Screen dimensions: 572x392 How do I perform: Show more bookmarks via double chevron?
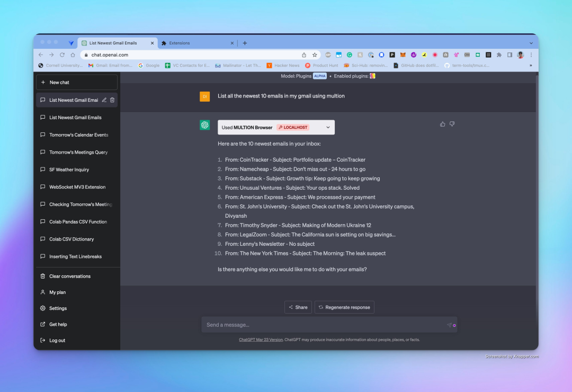click(531, 65)
